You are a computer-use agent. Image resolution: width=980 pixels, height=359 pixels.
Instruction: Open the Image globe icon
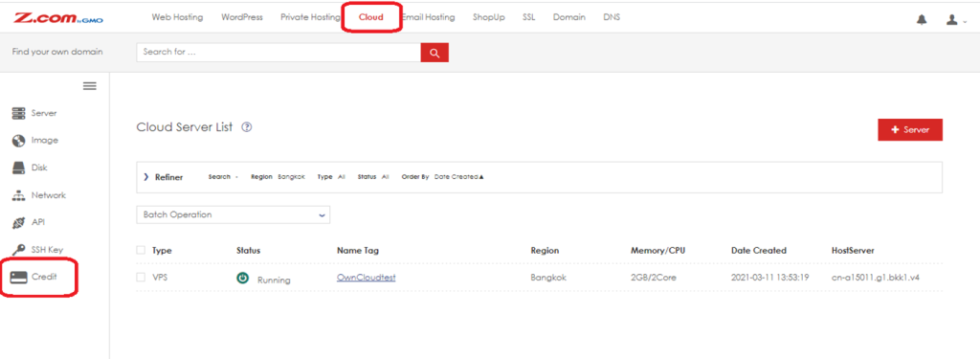pyautogui.click(x=19, y=141)
